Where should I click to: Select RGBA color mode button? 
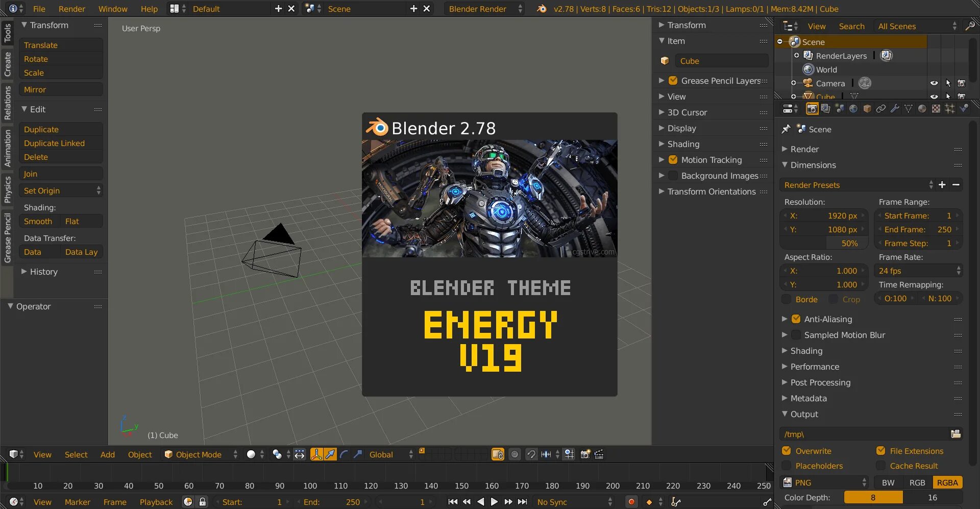click(947, 482)
